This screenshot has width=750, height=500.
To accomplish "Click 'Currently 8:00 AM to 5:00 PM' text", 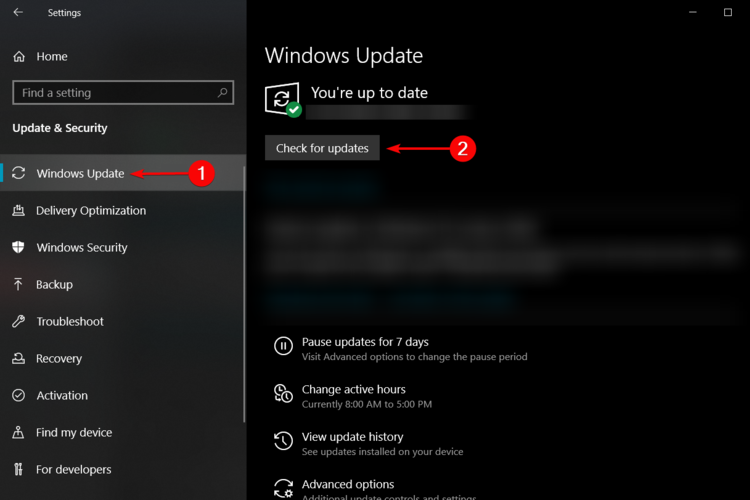I will point(367,404).
